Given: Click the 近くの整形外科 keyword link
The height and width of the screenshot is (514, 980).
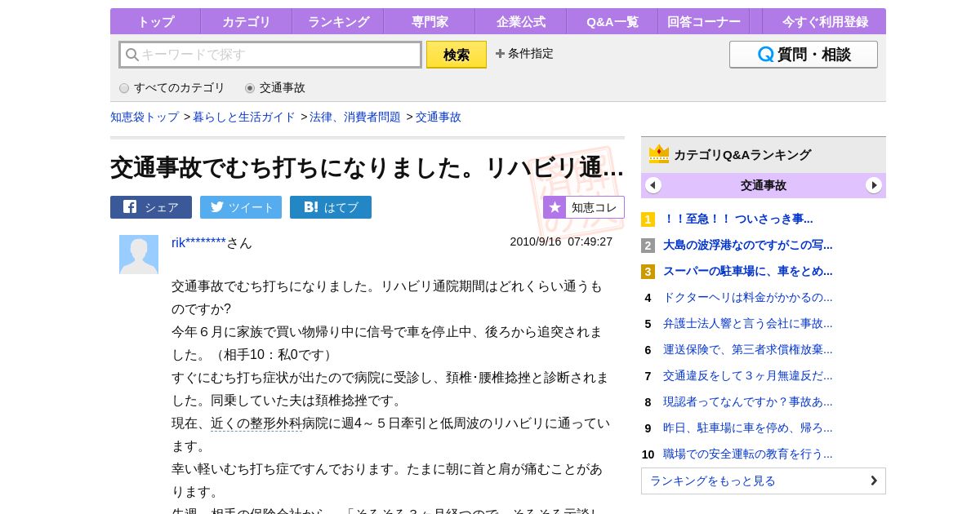Looking at the screenshot, I should [256, 423].
